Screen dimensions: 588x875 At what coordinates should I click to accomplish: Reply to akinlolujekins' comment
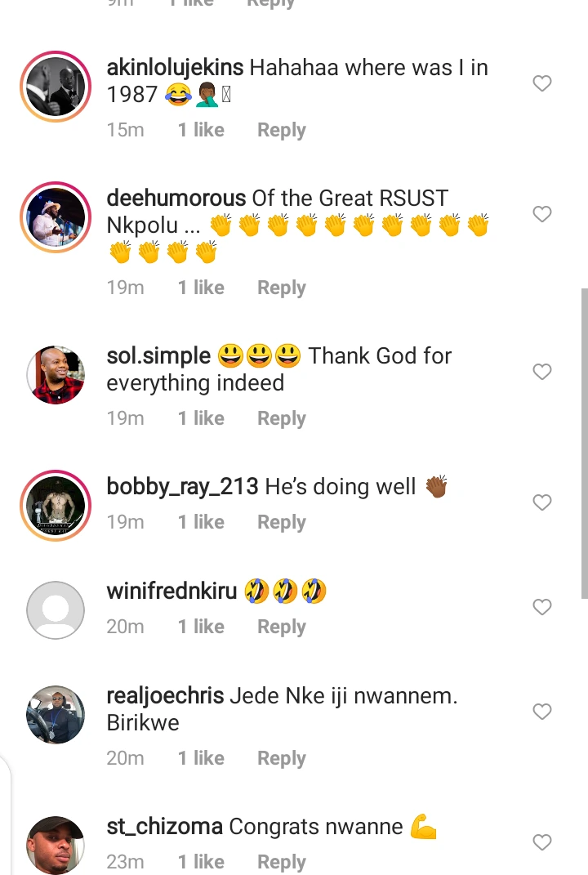click(x=281, y=130)
